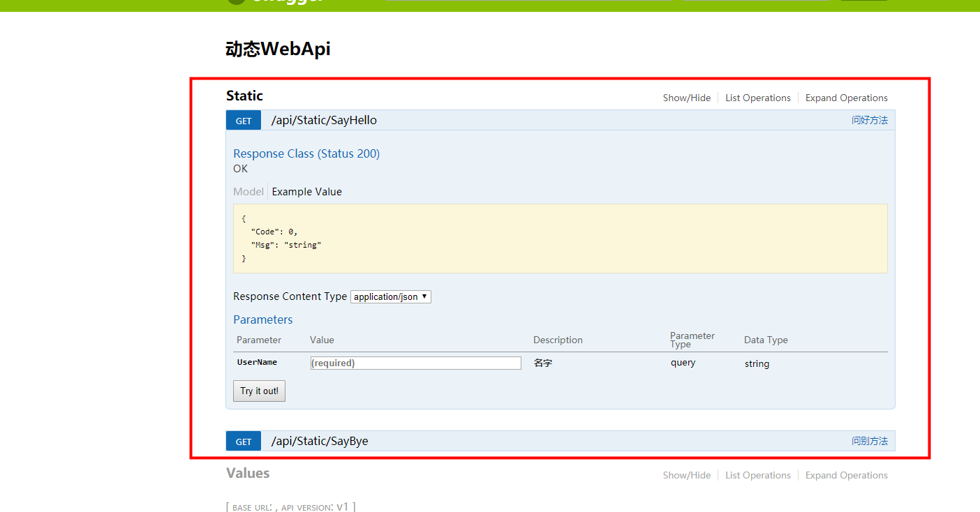Click List Operations for the Values section
The width and height of the screenshot is (980, 512).
758,475
